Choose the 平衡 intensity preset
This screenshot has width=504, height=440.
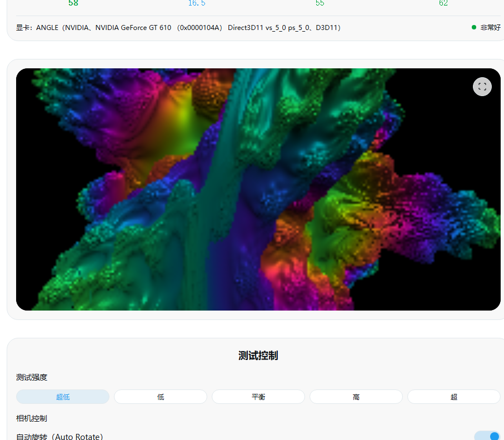(x=258, y=397)
